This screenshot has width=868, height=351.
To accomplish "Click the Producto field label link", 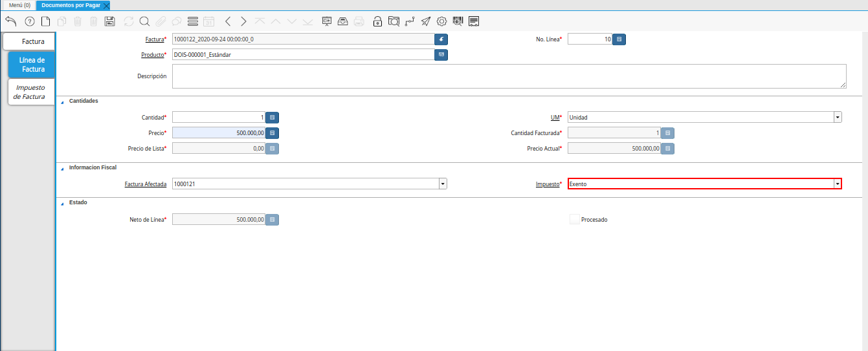I will click(x=153, y=55).
